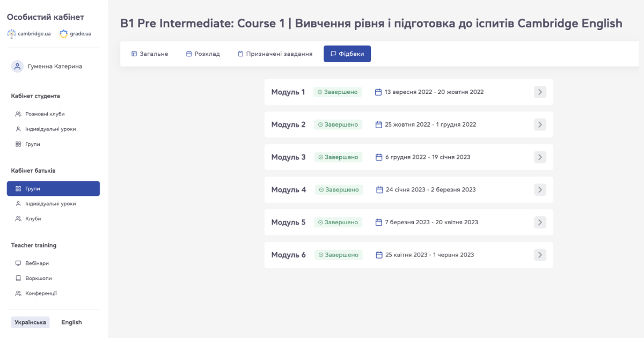
Task: Click the Розмовні клуби people icon
Action: pos(18,114)
